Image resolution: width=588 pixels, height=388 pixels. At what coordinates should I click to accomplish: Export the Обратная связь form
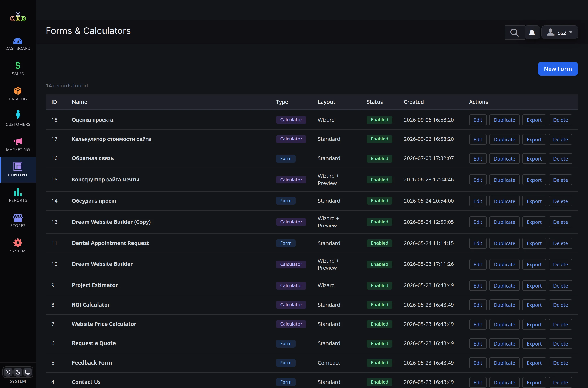[x=534, y=159]
